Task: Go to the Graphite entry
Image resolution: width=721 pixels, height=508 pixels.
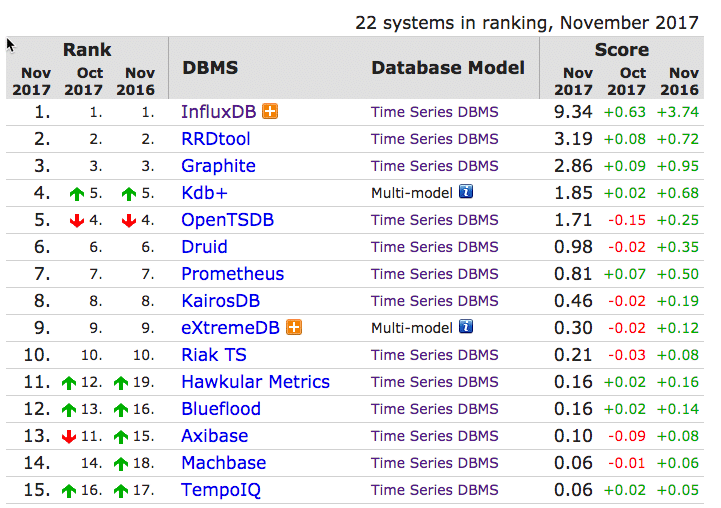Action: pyautogui.click(x=218, y=166)
